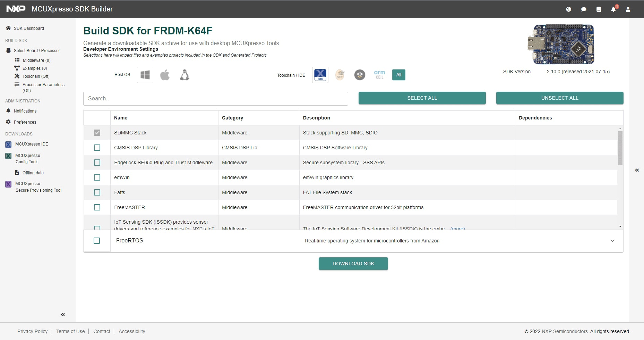The height and width of the screenshot is (340, 644).
Task: Pick the Linux penguin host OS icon
Action: [x=184, y=75]
